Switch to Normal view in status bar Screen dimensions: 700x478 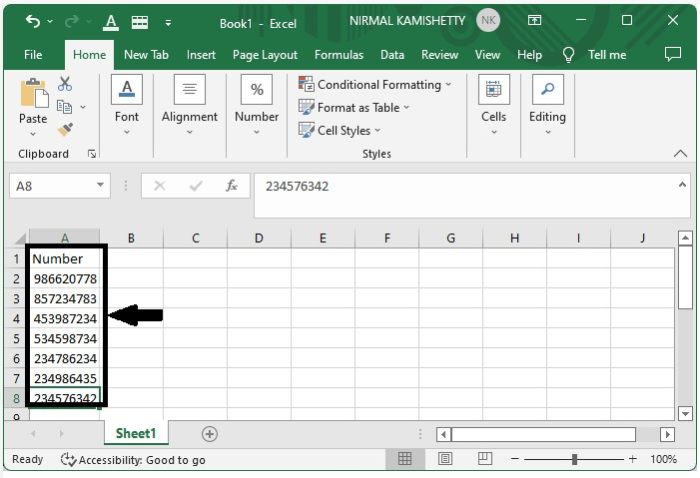click(x=405, y=459)
